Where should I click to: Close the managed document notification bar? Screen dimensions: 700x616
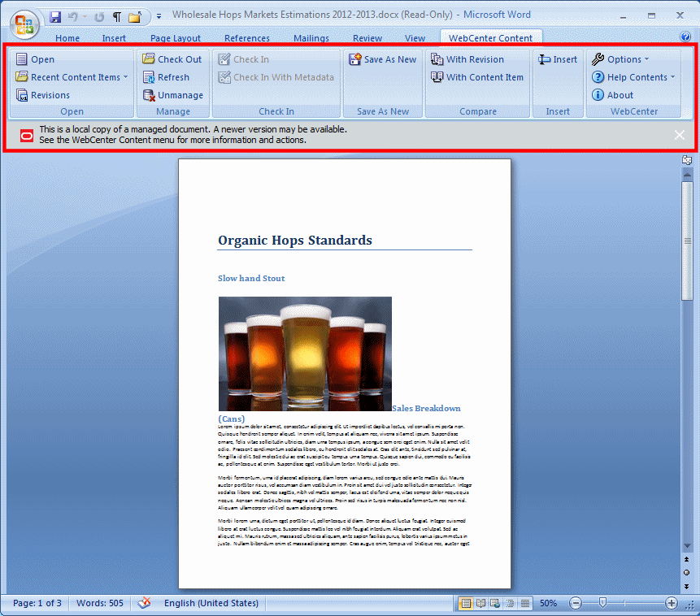coord(679,135)
